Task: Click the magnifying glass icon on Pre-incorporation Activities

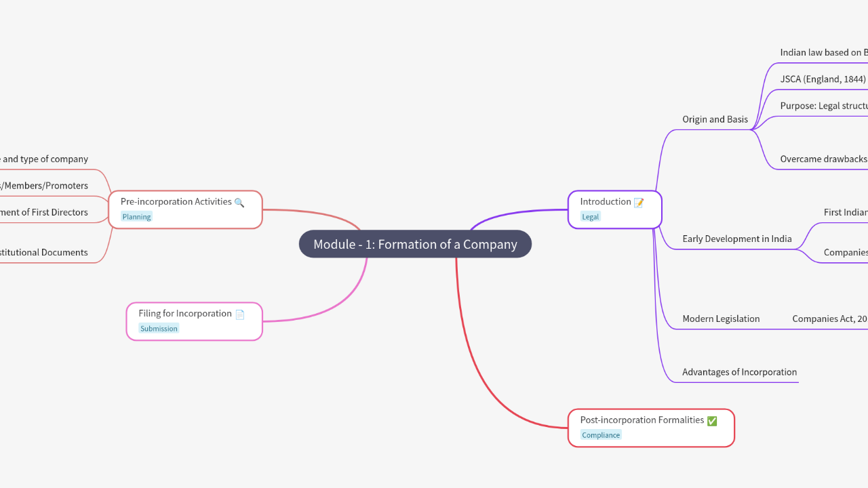Action: coord(239,202)
